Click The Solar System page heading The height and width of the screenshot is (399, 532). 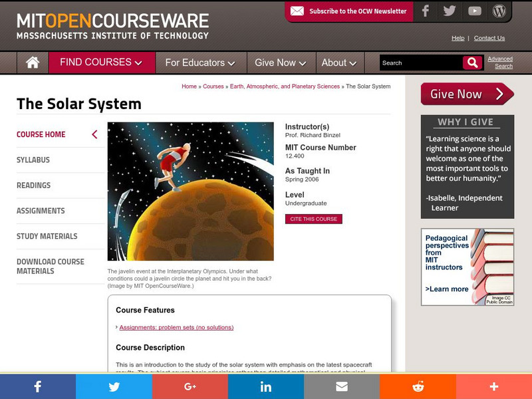(79, 104)
